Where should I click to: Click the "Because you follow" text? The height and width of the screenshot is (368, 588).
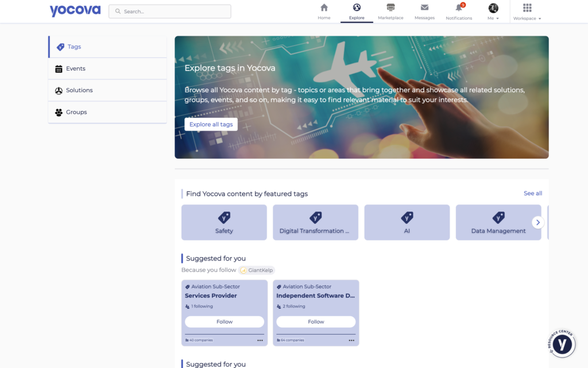209,270
